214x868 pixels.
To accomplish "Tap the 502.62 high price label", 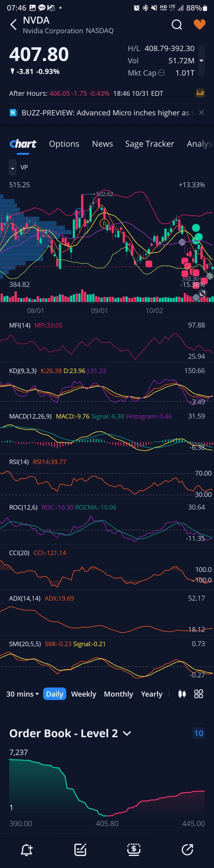I will [105, 194].
